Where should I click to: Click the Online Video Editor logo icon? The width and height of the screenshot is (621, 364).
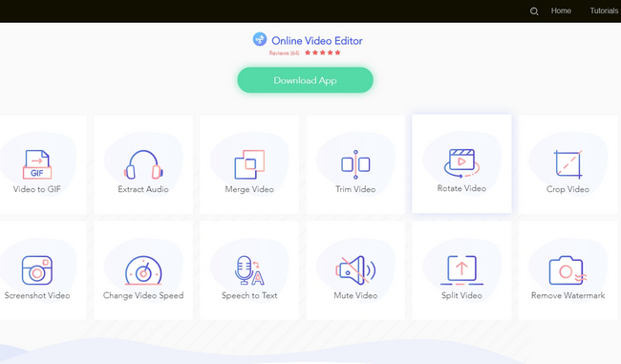(260, 39)
